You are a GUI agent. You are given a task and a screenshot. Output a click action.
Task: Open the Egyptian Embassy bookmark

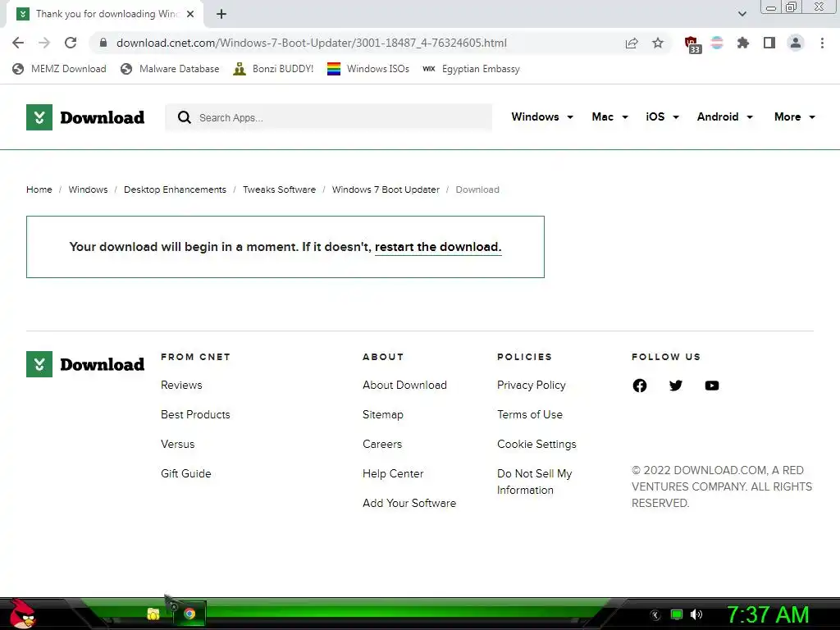coord(471,69)
